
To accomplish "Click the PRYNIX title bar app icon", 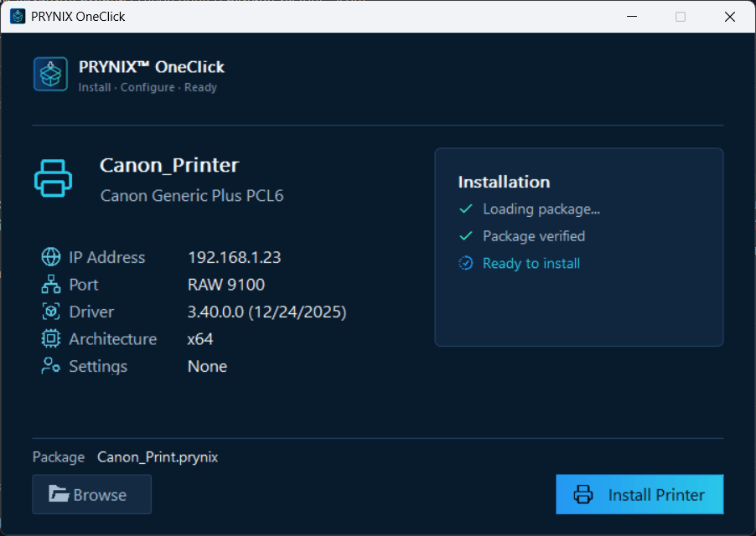I will pyautogui.click(x=18, y=17).
